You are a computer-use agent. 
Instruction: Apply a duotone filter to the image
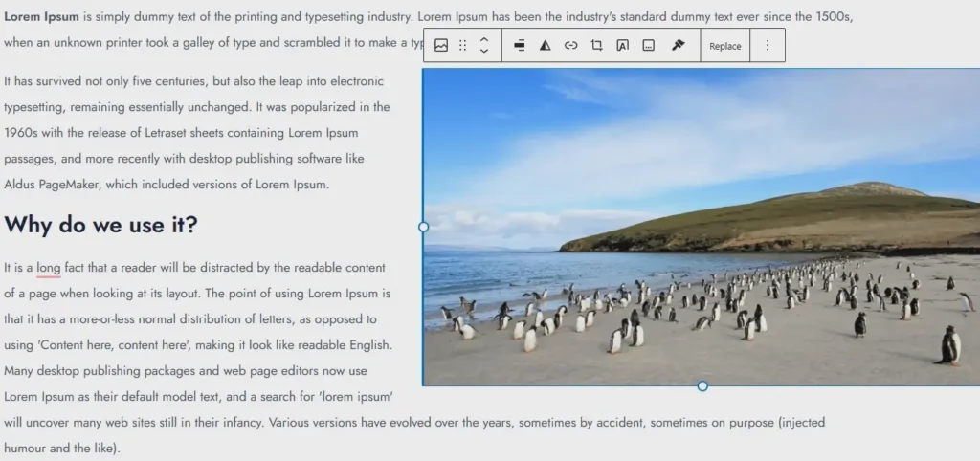(545, 46)
